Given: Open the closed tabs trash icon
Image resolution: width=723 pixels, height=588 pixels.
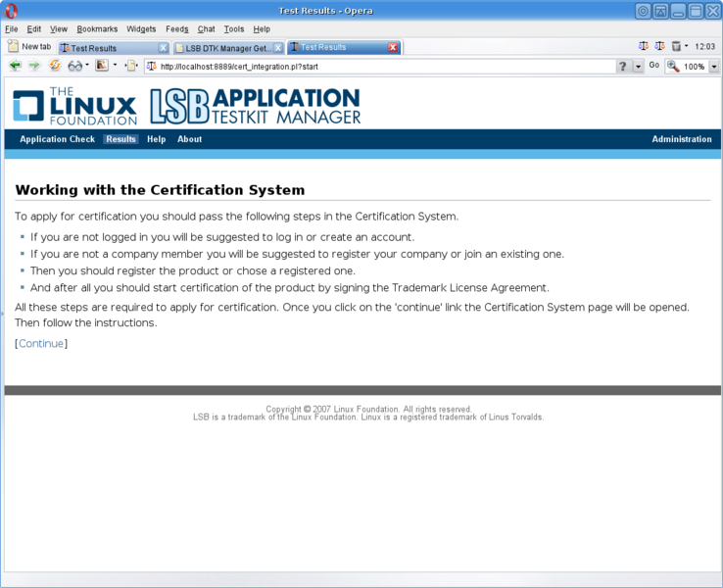Looking at the screenshot, I should click(676, 46).
